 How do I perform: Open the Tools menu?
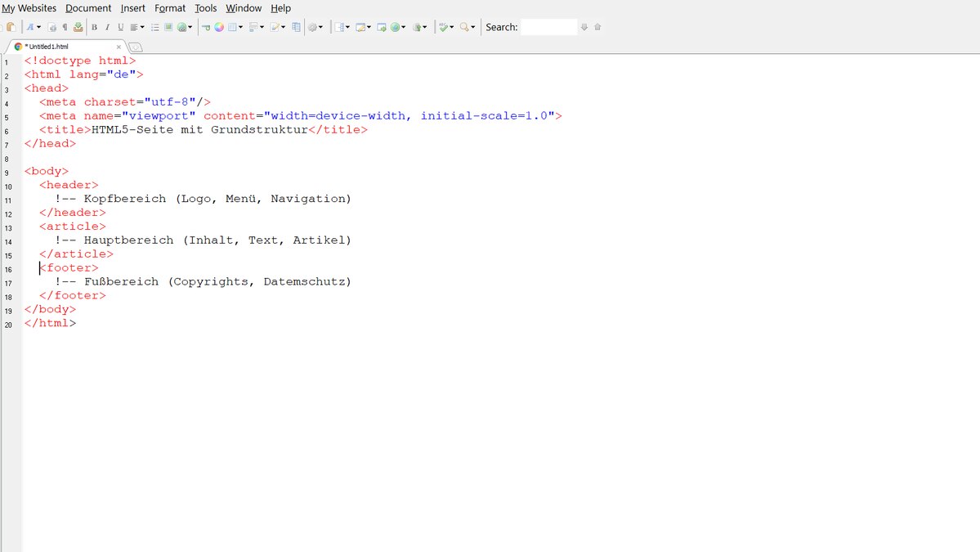[206, 8]
